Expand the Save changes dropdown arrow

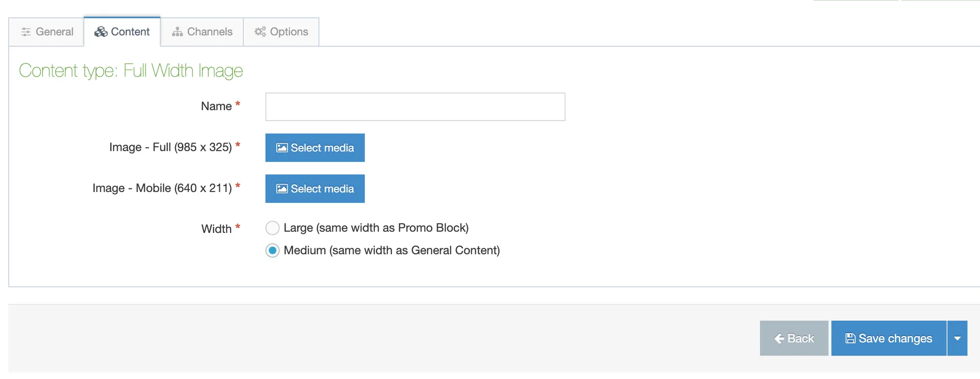pos(958,338)
